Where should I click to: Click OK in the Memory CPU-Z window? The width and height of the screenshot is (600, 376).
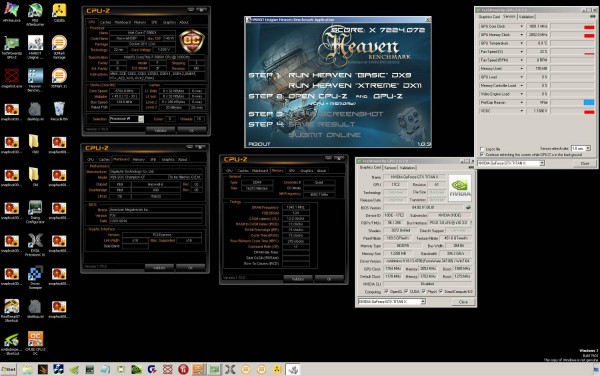[329, 279]
